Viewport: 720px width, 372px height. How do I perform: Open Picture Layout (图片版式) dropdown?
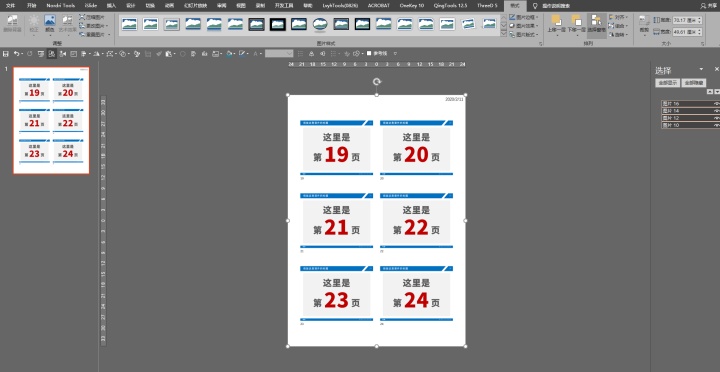pos(523,34)
